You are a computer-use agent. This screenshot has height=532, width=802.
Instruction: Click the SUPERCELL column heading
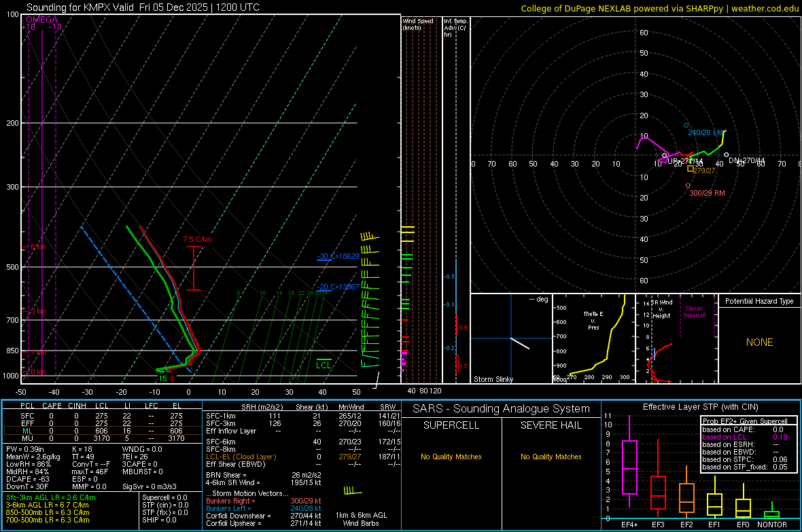pos(451,425)
